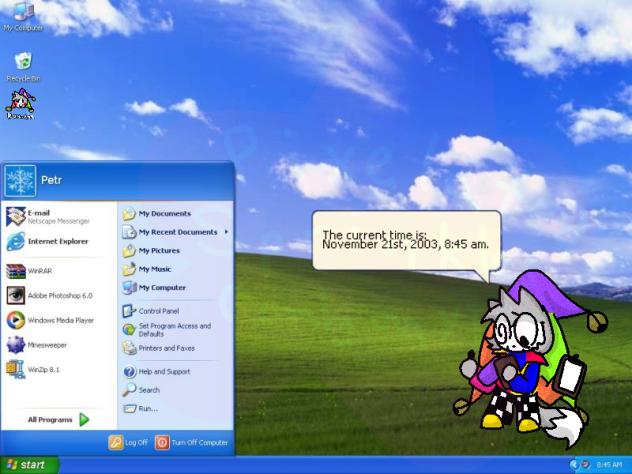Click the Log Off text button

[x=136, y=443]
